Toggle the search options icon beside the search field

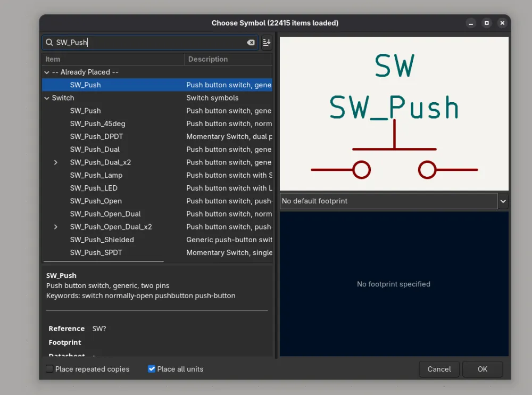click(266, 43)
